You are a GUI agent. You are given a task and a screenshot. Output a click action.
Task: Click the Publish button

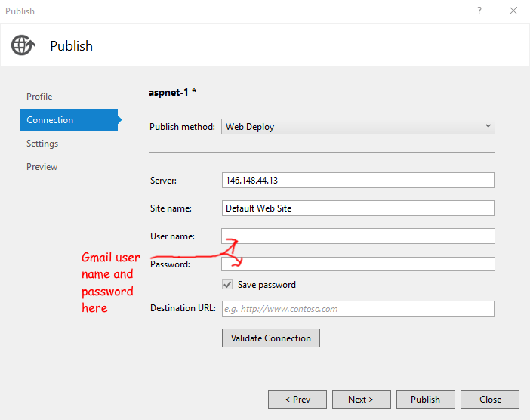click(425, 400)
